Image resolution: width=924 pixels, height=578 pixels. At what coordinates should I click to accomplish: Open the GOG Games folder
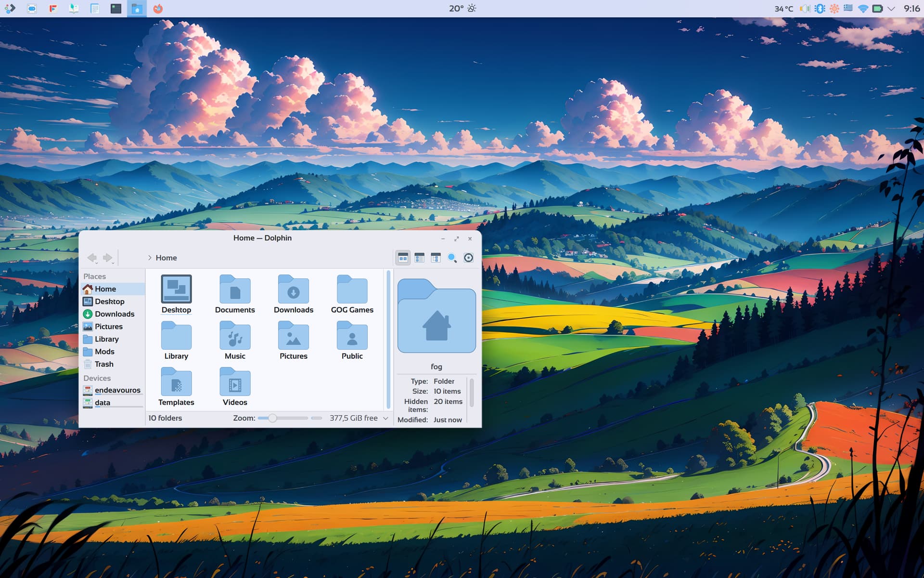[x=352, y=294]
